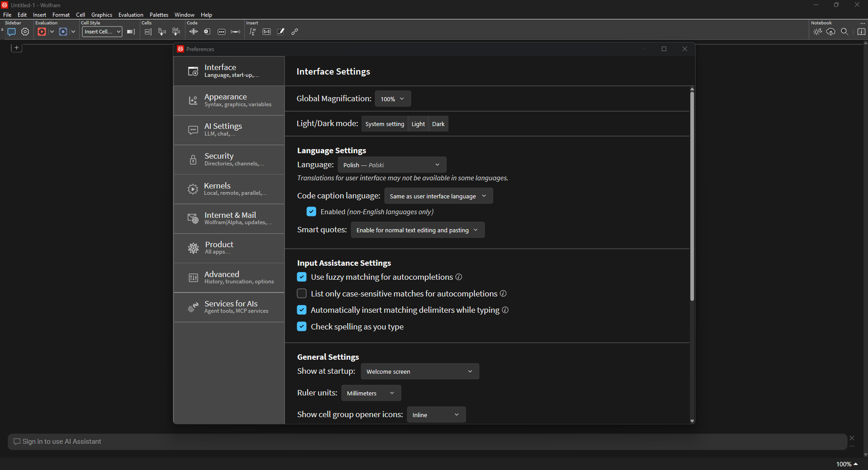
Task: Click info icon beside matching delimiters option
Action: pos(505,310)
